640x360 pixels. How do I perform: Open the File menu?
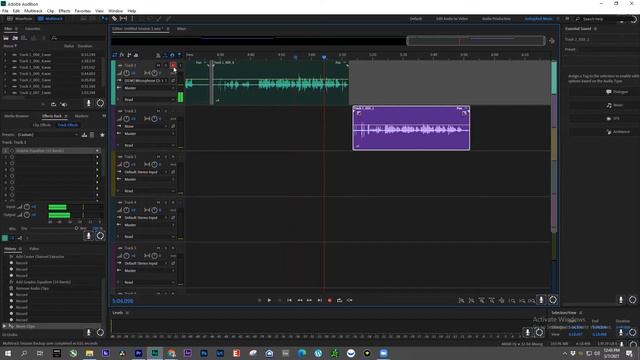(x=5, y=11)
